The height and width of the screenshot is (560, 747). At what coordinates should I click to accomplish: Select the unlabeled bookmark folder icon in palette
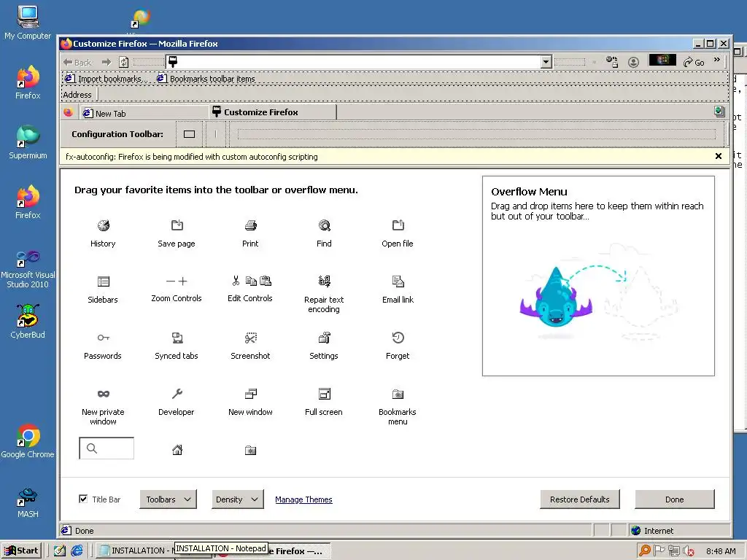[251, 450]
